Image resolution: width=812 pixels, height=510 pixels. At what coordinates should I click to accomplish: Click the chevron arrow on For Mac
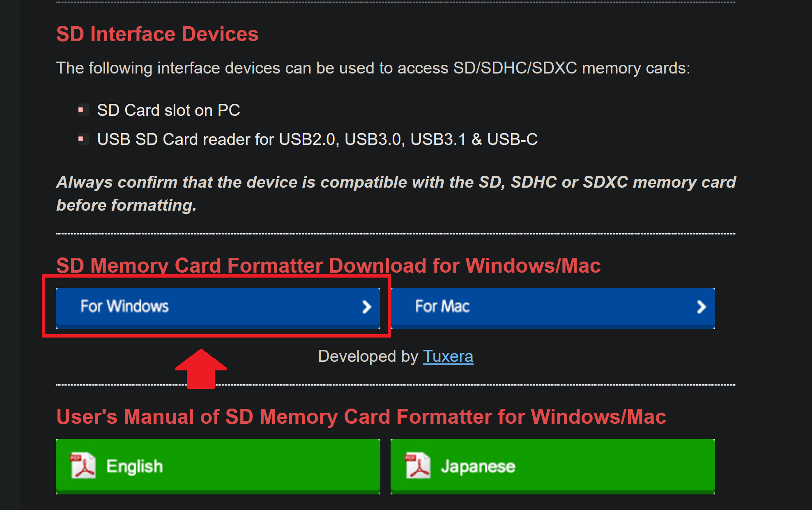702,307
